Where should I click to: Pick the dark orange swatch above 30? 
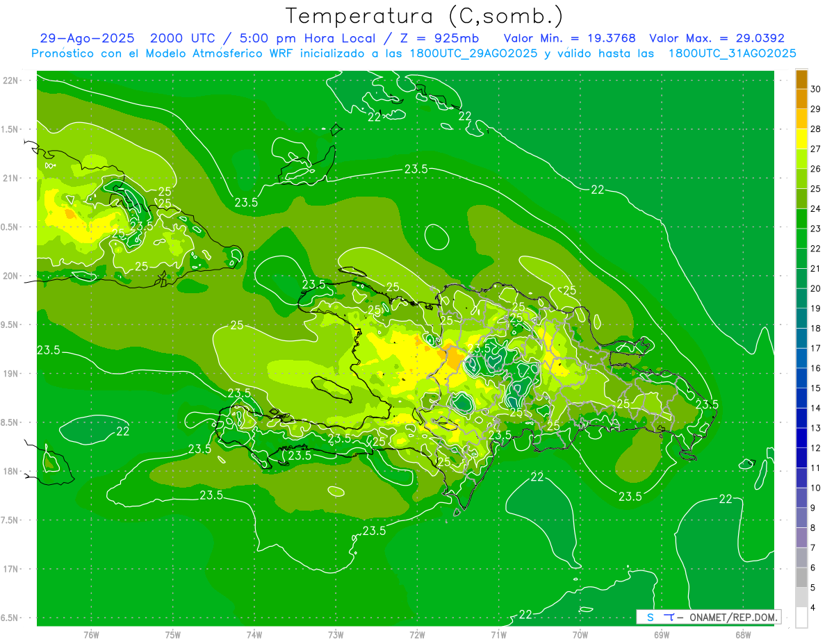(x=801, y=79)
